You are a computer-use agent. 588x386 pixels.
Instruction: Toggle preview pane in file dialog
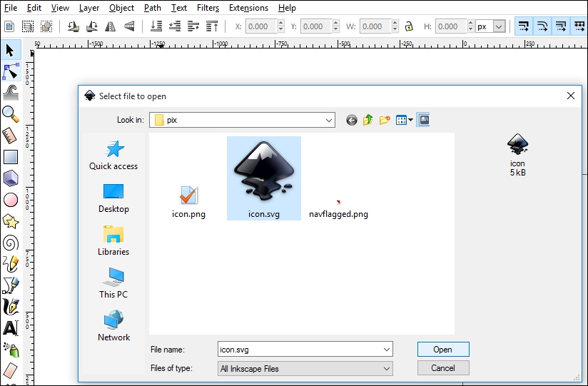pyautogui.click(x=423, y=120)
